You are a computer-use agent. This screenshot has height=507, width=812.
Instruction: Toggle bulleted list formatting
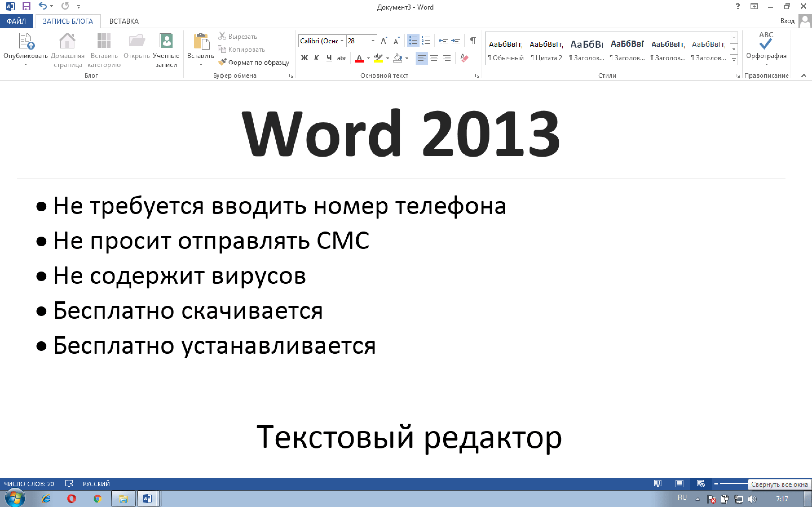413,41
